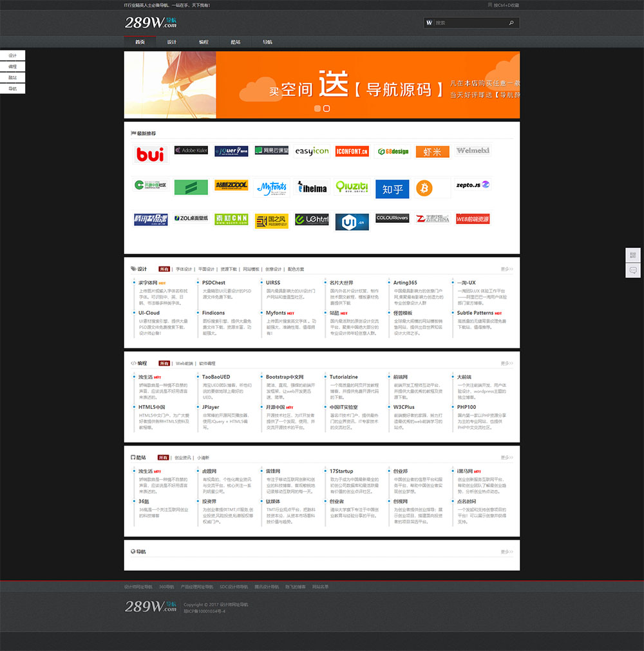The height and width of the screenshot is (651, 644).
Task: Select the first banner slide indicator
Action: coord(317,109)
